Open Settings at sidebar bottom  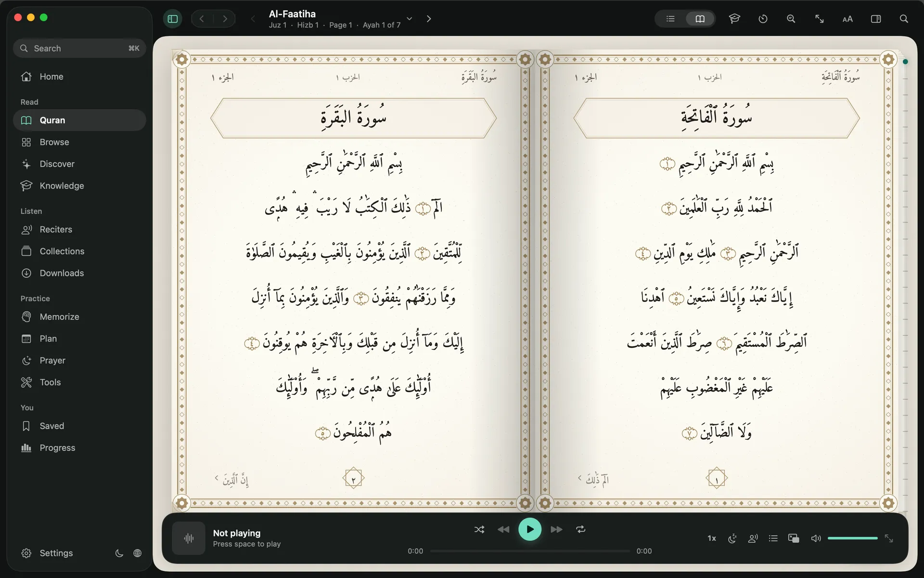47,553
